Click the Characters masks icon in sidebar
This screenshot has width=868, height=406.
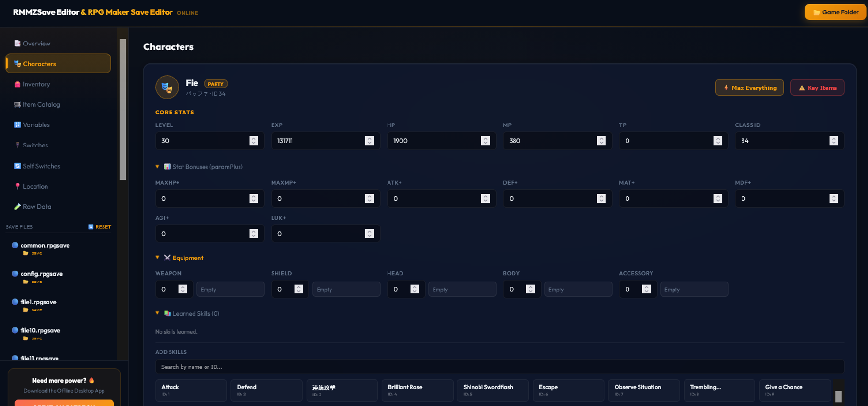coord(18,64)
